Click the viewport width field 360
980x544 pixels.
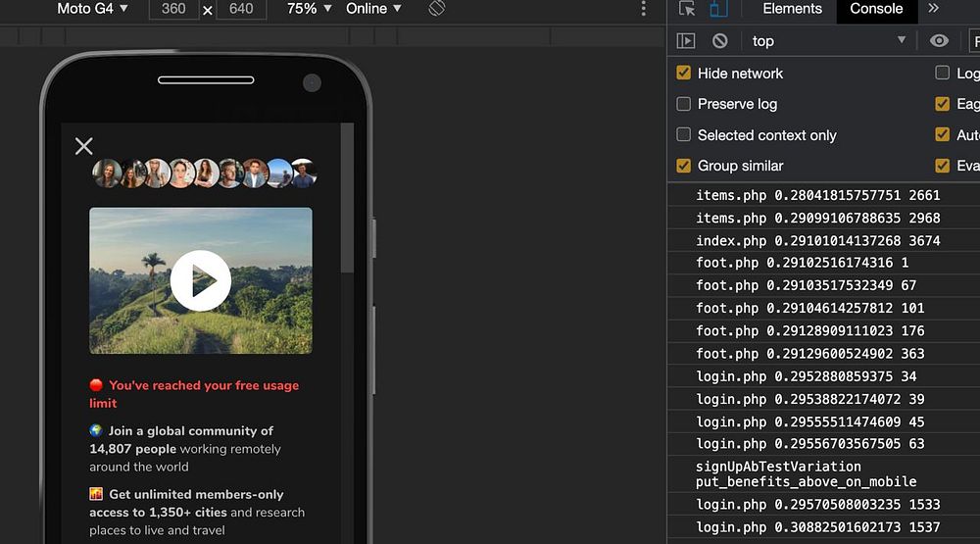pos(172,9)
